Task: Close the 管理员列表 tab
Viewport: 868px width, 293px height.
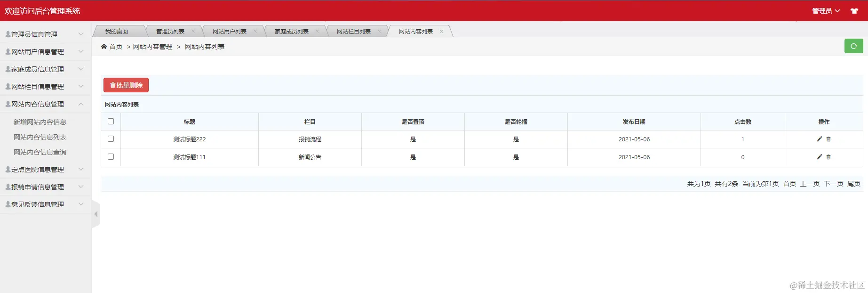Action: pos(193,32)
